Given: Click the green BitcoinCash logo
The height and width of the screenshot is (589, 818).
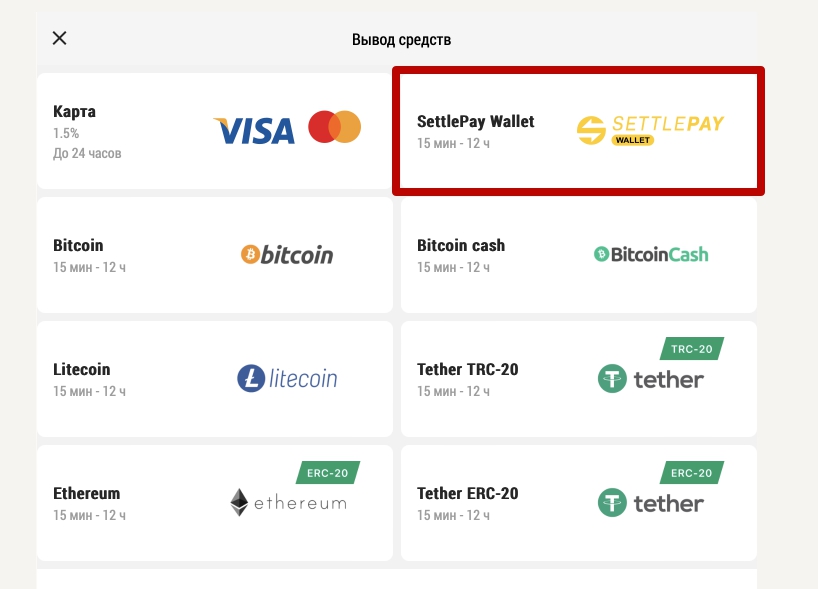Looking at the screenshot, I should coord(651,254).
